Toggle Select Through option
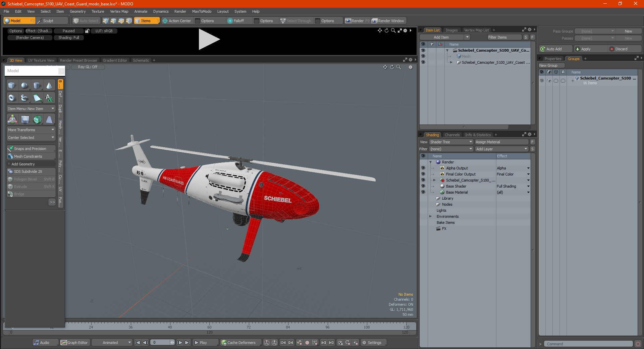644x349 pixels. [x=296, y=21]
